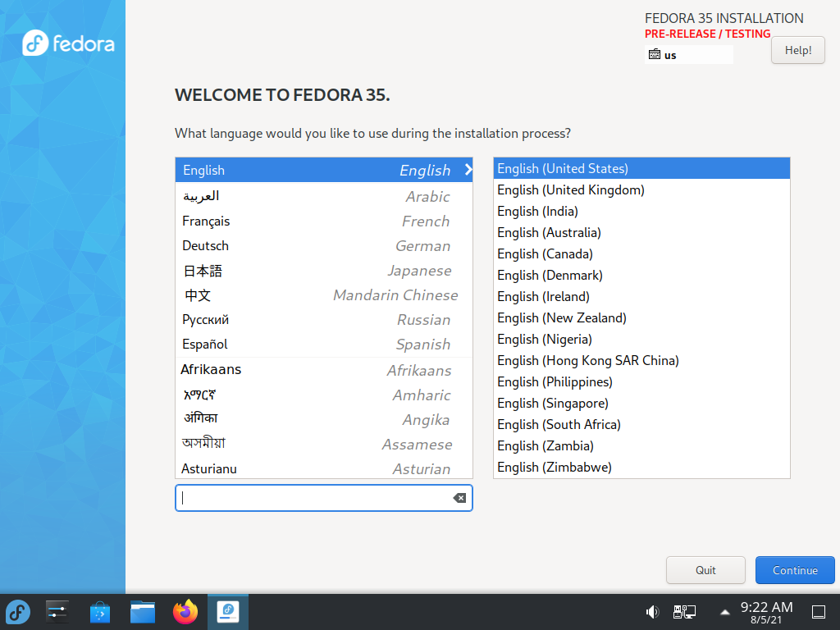Select English (India) locale
Screen dimensions: 840x630
pyautogui.click(x=641, y=212)
